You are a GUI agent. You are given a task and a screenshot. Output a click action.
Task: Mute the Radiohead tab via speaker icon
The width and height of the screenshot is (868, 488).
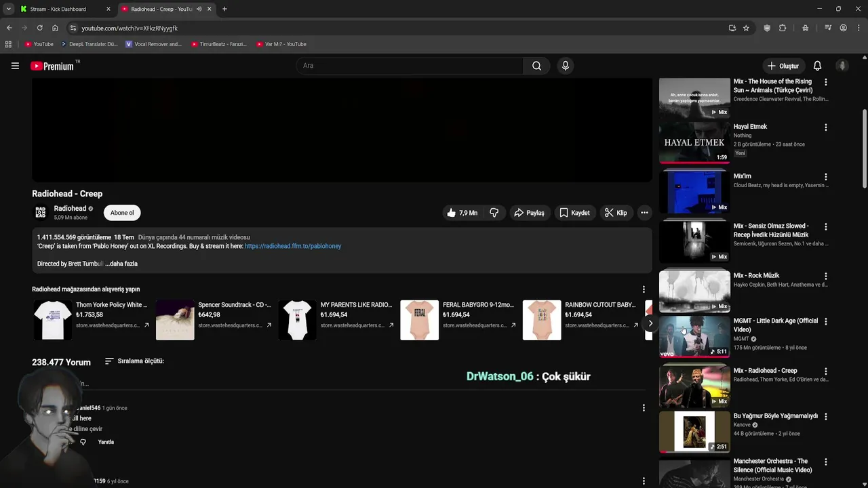click(x=199, y=9)
